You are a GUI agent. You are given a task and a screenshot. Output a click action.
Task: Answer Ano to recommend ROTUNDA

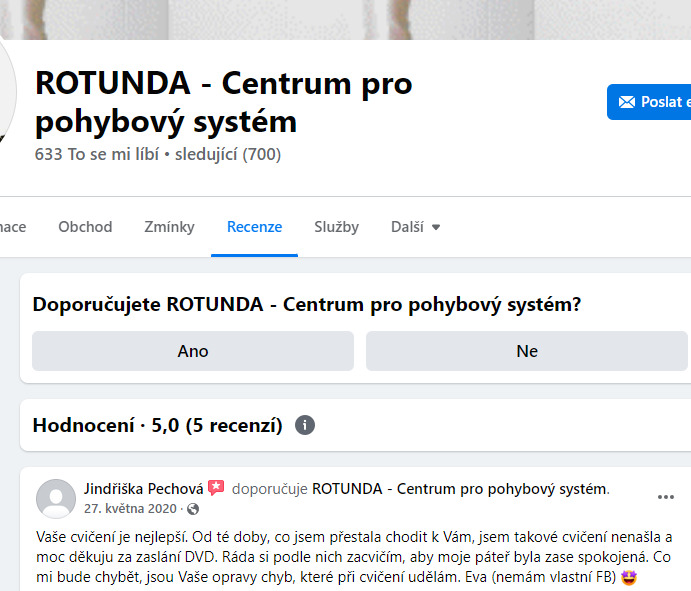click(193, 351)
